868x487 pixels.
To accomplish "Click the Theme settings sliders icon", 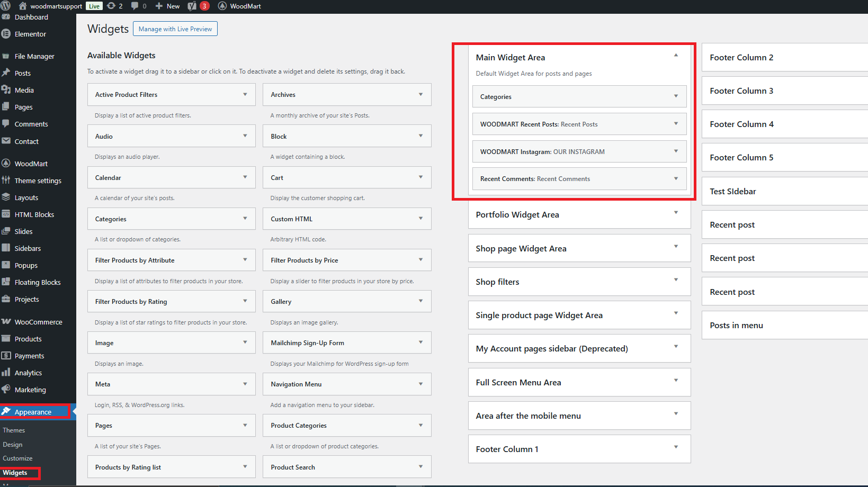I will (x=6, y=181).
